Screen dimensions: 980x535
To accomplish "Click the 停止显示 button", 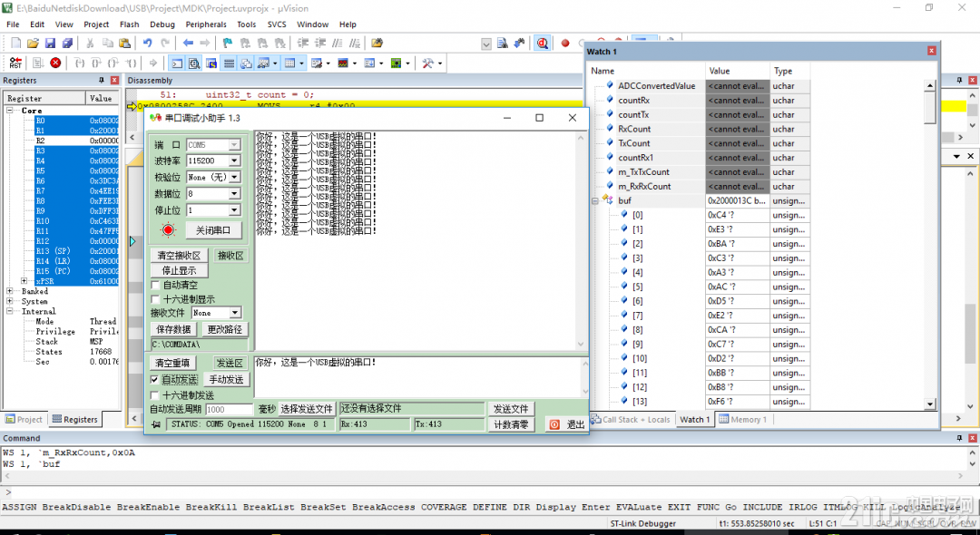I will [x=180, y=270].
